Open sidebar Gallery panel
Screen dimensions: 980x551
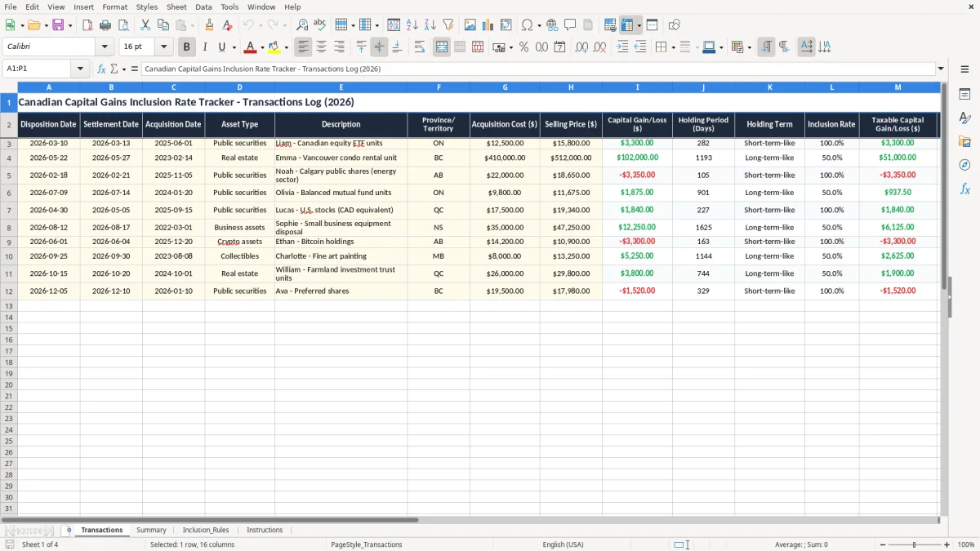964,142
